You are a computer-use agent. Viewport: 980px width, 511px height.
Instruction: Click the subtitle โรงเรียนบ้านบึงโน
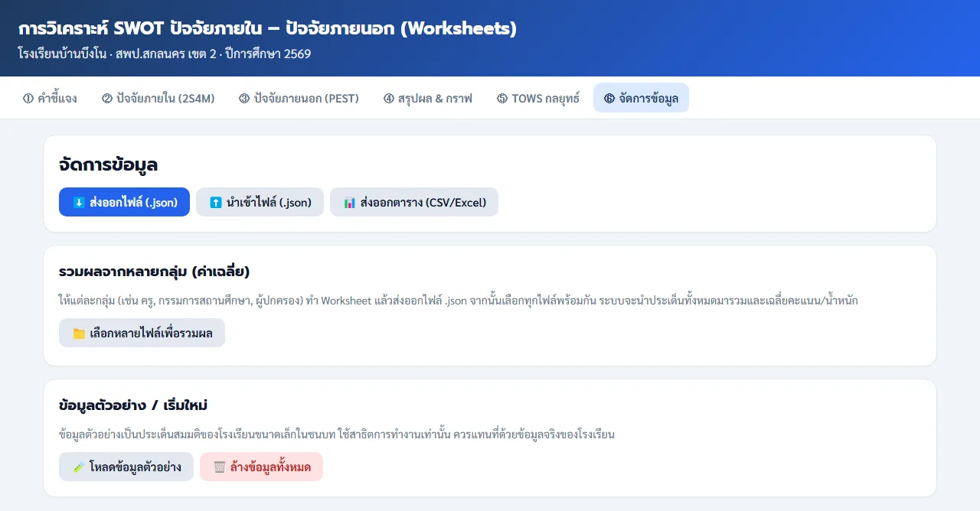pos(164,54)
